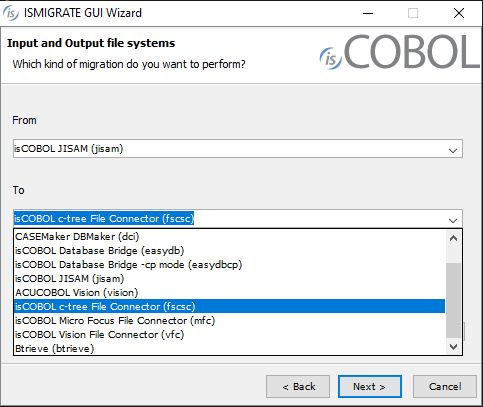Open the From file system dropdown
This screenshot has width=483, height=407.
coord(238,149)
